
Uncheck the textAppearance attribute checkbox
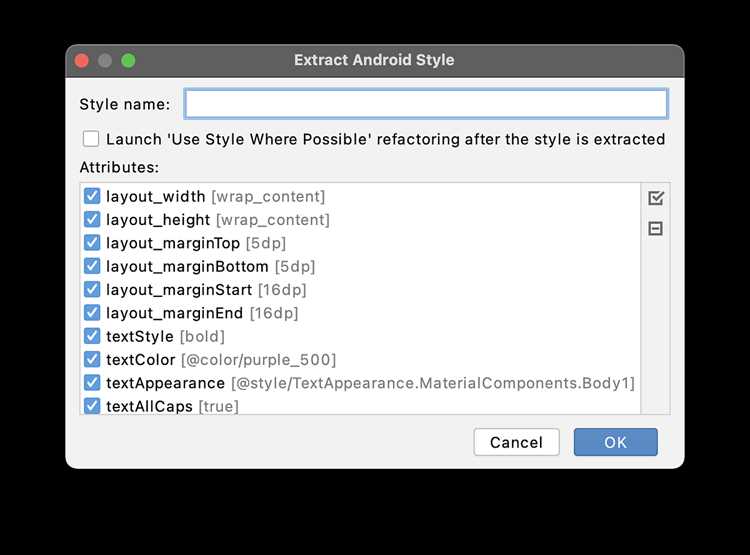coord(92,383)
